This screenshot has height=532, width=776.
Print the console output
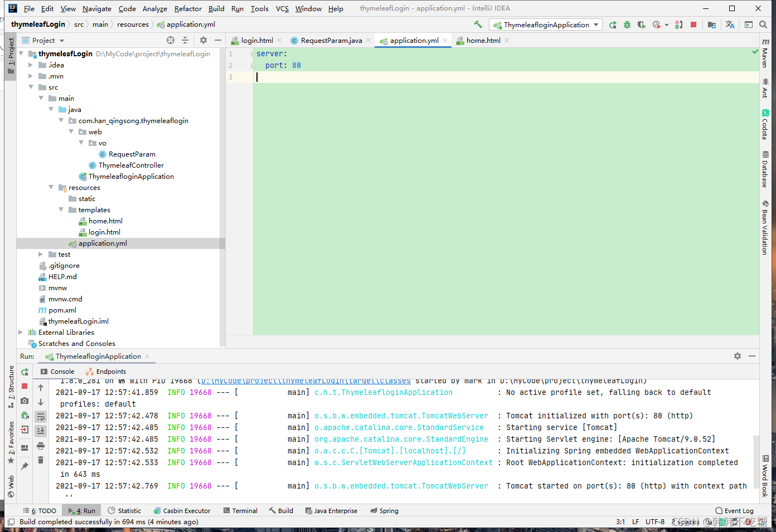(x=41, y=446)
